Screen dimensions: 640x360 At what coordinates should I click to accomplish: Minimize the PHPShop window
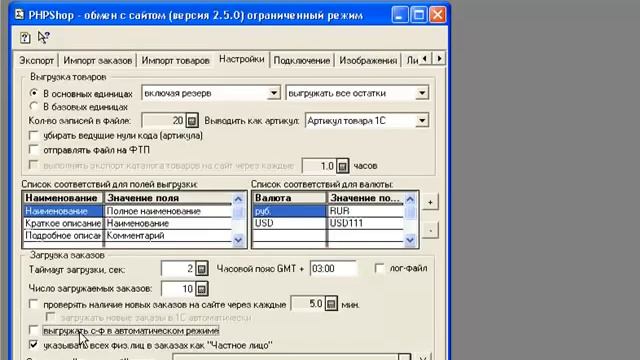[400, 15]
